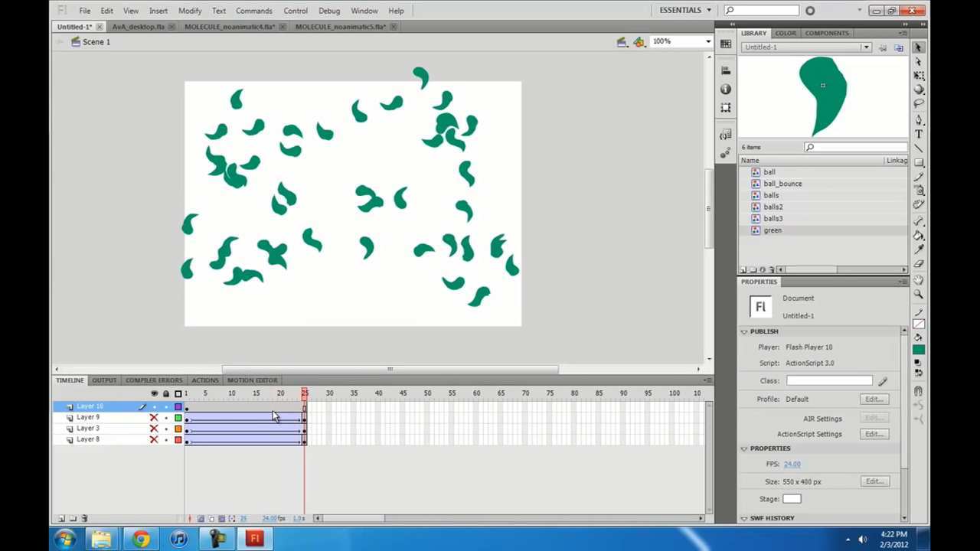Select the Pen tool
Screen dimensions: 980x551
(x=919, y=119)
